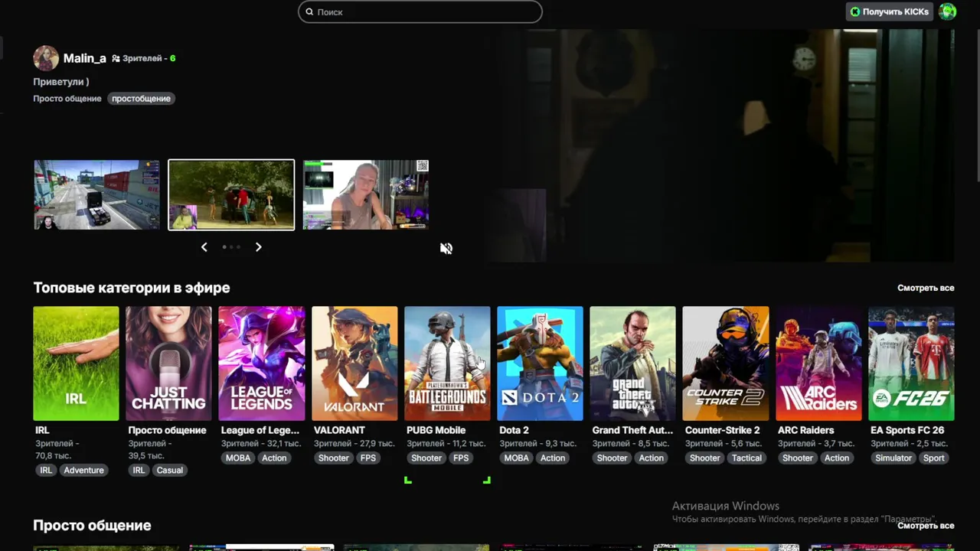Image resolution: width=980 pixels, height=551 pixels.
Task: Open the Counter-Strike 2 category cover
Action: (726, 364)
